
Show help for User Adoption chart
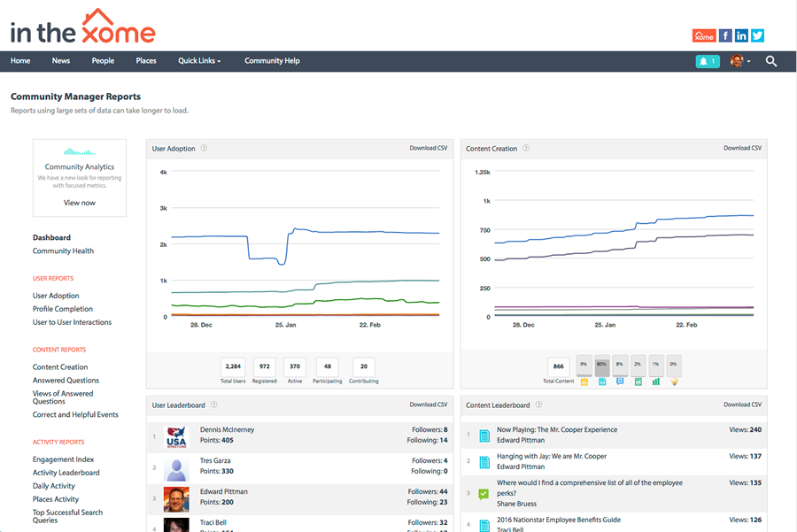coord(204,149)
